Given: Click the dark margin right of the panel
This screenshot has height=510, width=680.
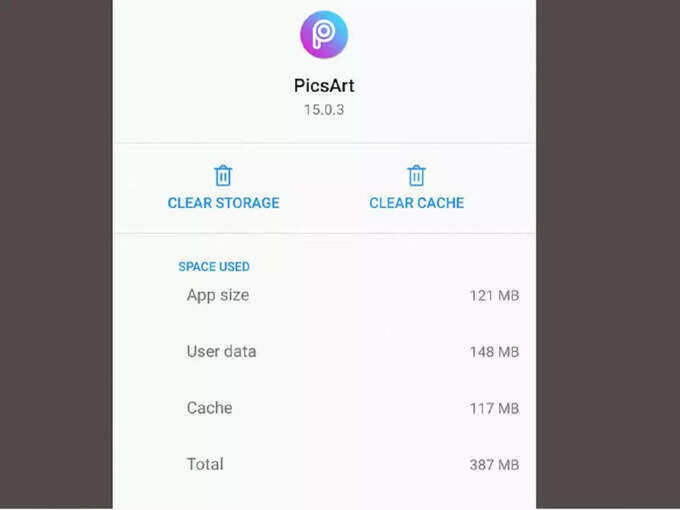Looking at the screenshot, I should pyautogui.click(x=608, y=254).
